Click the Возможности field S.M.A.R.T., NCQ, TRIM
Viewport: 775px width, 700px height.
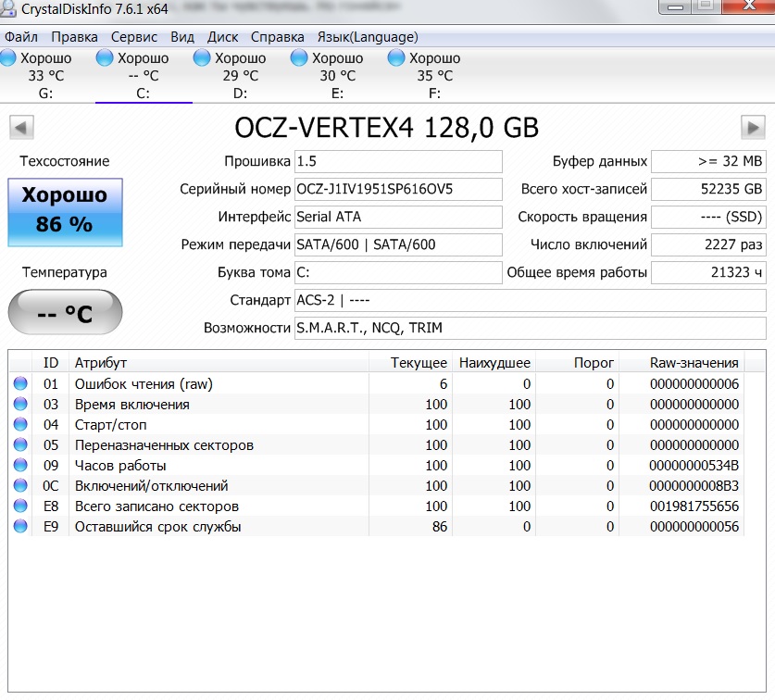point(531,328)
